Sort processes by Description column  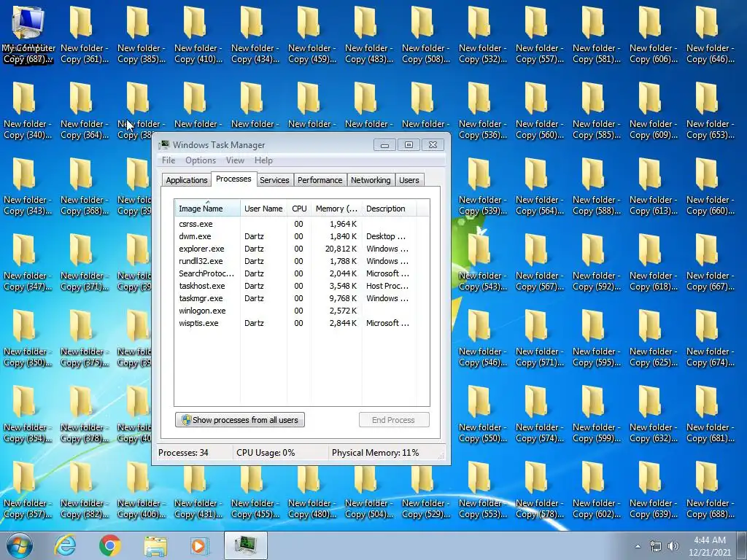coord(389,209)
